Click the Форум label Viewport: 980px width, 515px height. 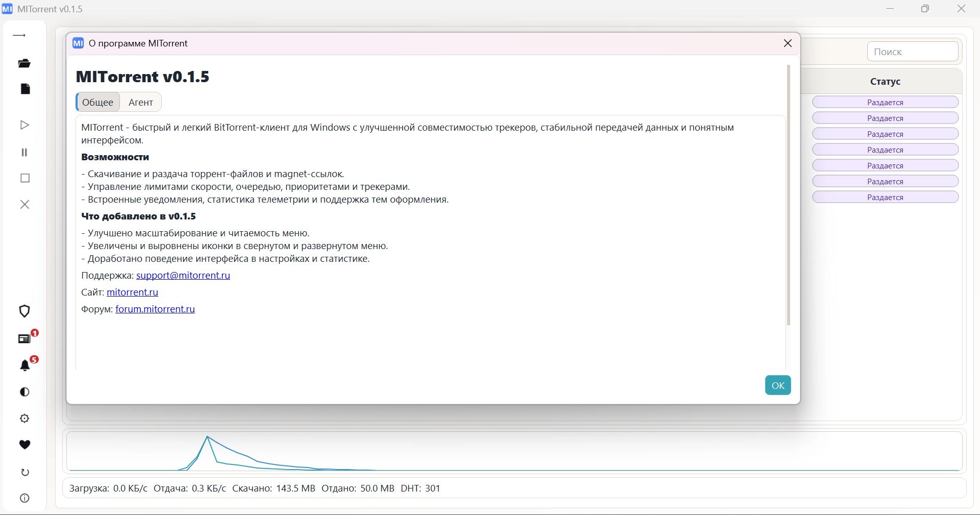(97, 309)
